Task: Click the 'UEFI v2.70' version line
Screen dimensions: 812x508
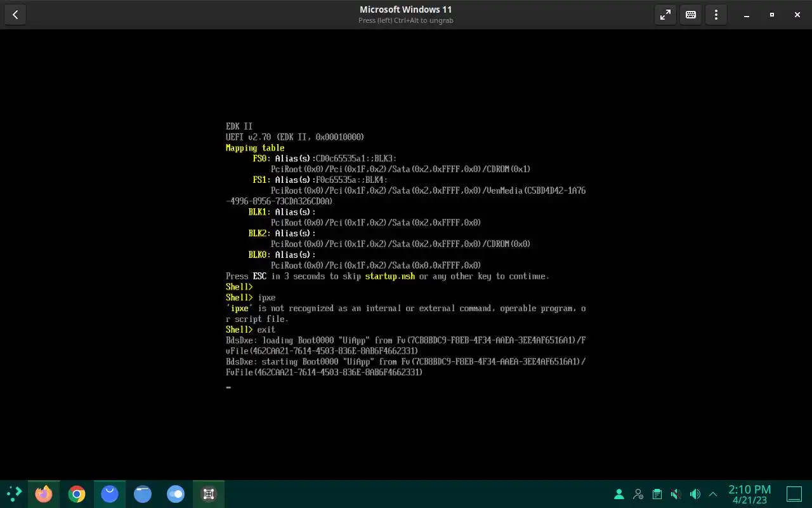Action: pos(295,137)
